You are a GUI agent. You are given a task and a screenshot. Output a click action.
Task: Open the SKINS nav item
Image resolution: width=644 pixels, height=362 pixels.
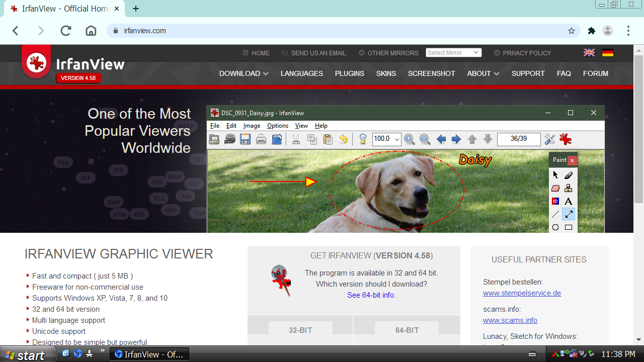pyautogui.click(x=386, y=73)
